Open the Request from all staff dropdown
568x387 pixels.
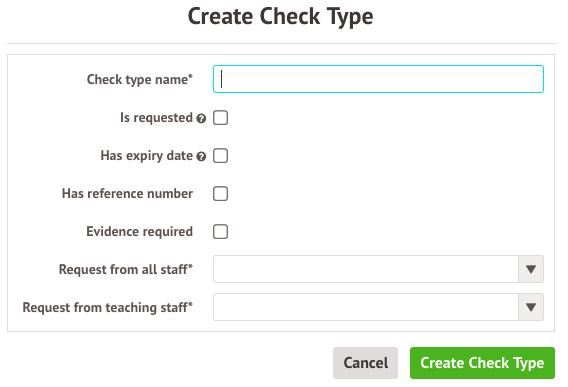(x=378, y=269)
